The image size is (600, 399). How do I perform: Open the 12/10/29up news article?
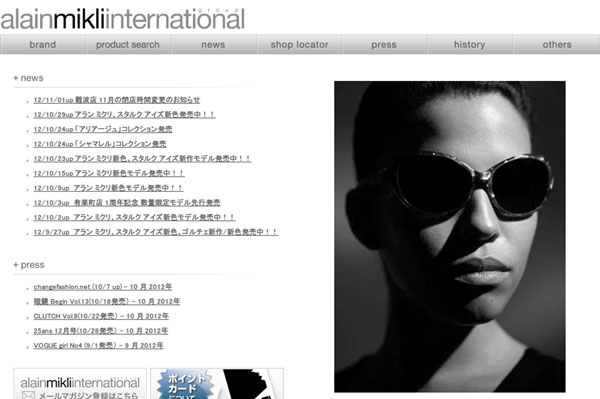(124, 114)
